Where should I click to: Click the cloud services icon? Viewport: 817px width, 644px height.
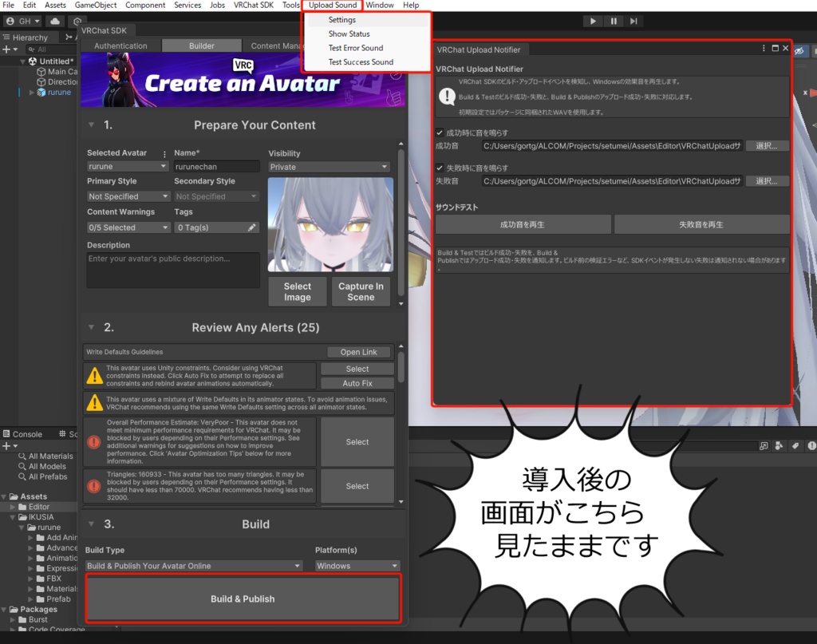tap(55, 22)
